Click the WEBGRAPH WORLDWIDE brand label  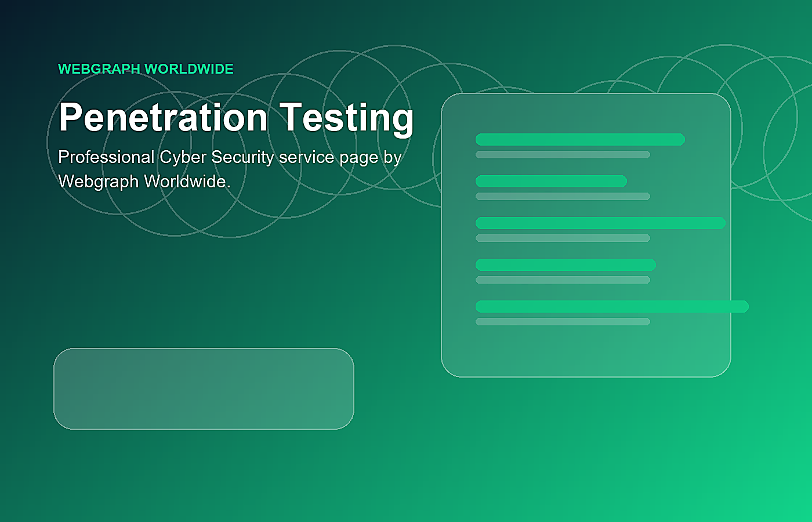146,69
